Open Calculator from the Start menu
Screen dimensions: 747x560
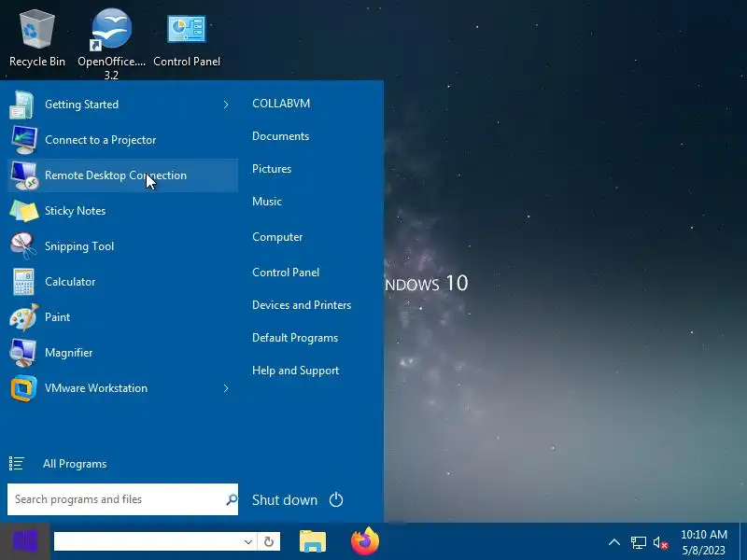click(122, 282)
